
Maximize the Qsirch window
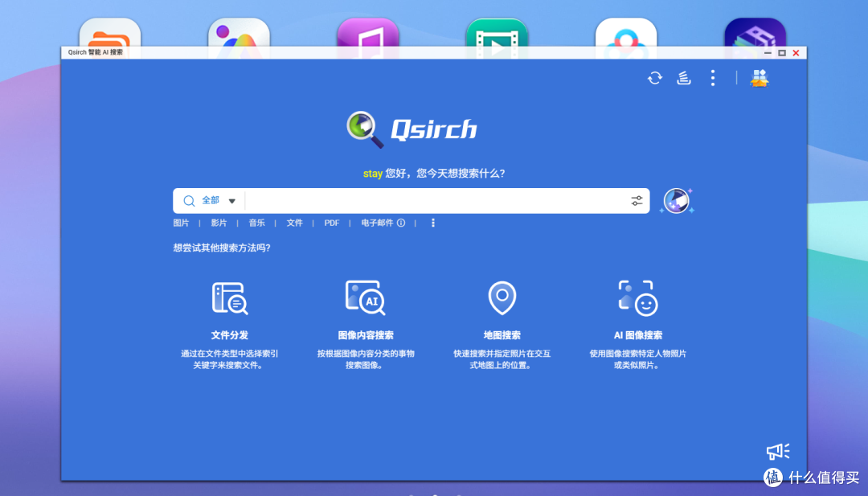tap(782, 53)
